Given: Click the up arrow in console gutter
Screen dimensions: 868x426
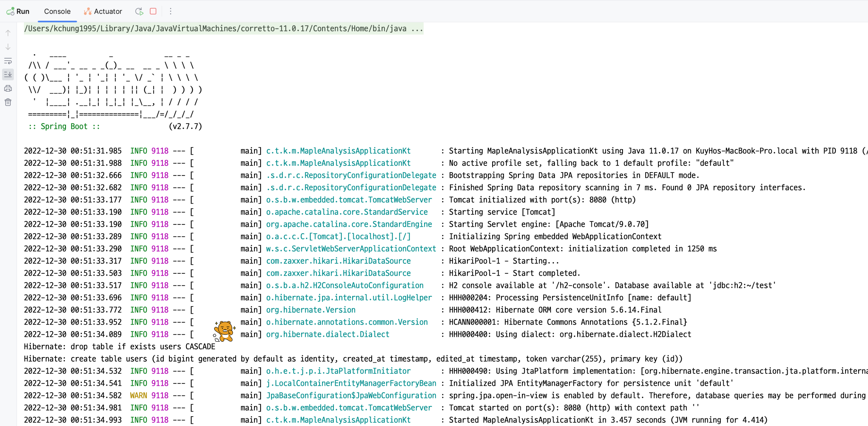Looking at the screenshot, I should (x=8, y=33).
